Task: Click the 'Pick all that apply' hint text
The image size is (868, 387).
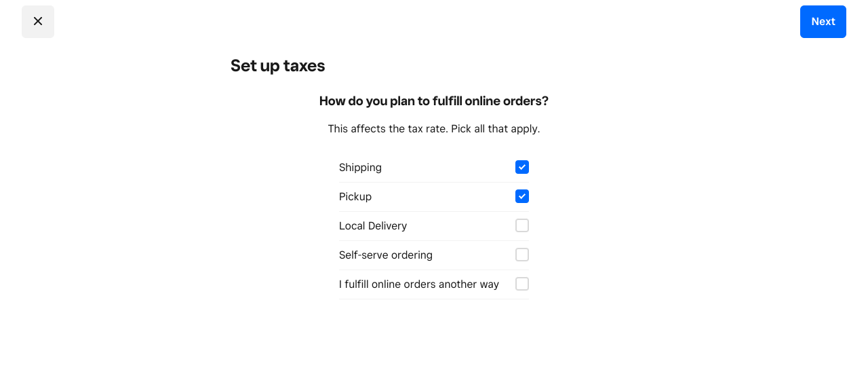Action: click(496, 129)
